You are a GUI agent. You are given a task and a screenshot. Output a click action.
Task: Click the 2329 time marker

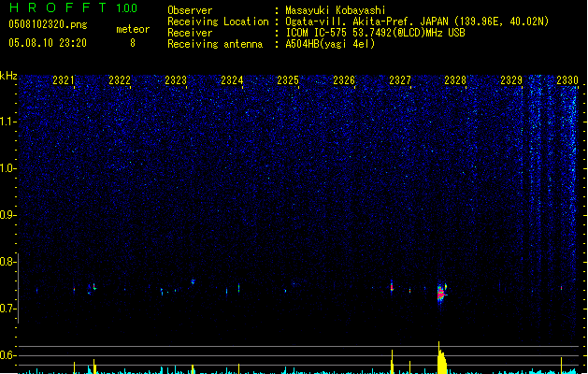click(511, 80)
